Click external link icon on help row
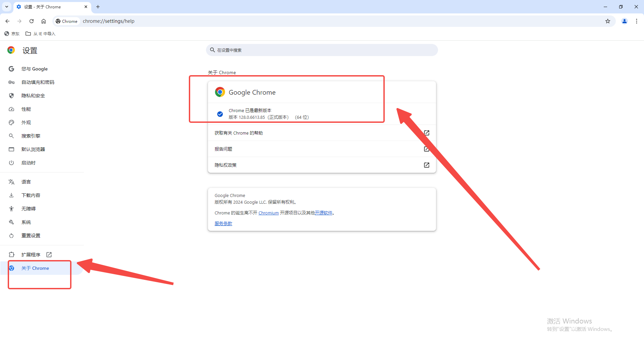The image size is (644, 349). 427,133
